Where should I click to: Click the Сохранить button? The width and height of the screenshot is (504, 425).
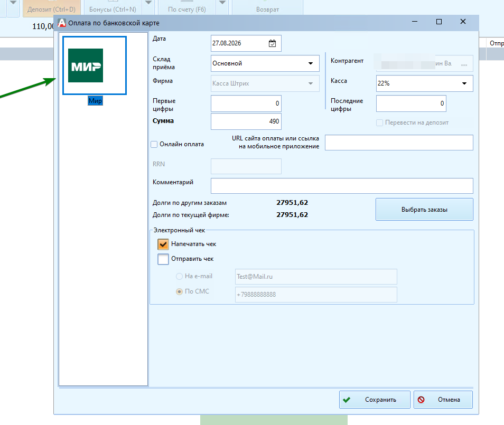pyautogui.click(x=375, y=400)
